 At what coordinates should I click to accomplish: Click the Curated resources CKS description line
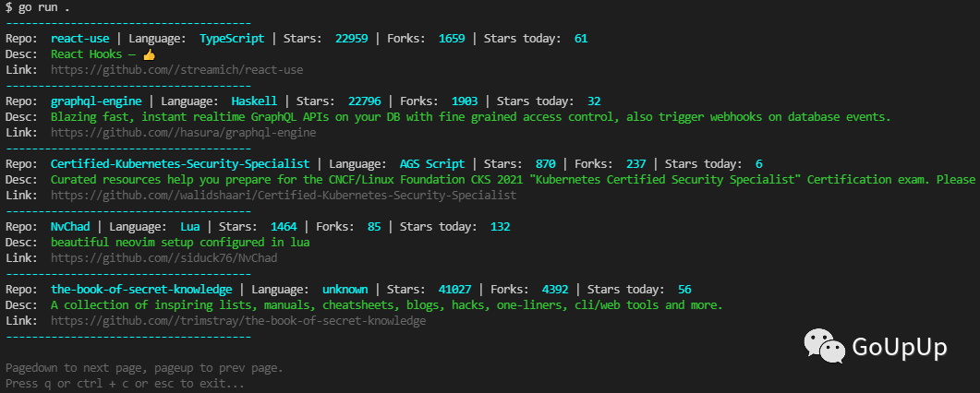click(514, 180)
